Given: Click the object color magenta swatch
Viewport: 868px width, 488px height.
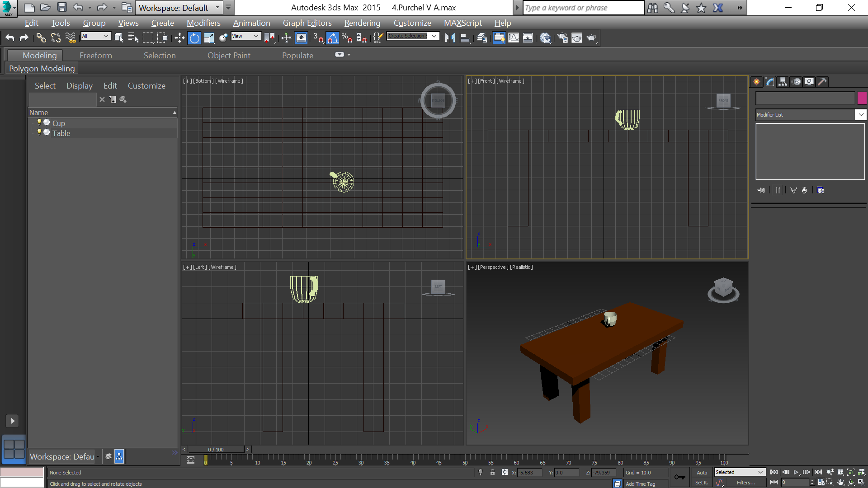Looking at the screenshot, I should point(862,98).
